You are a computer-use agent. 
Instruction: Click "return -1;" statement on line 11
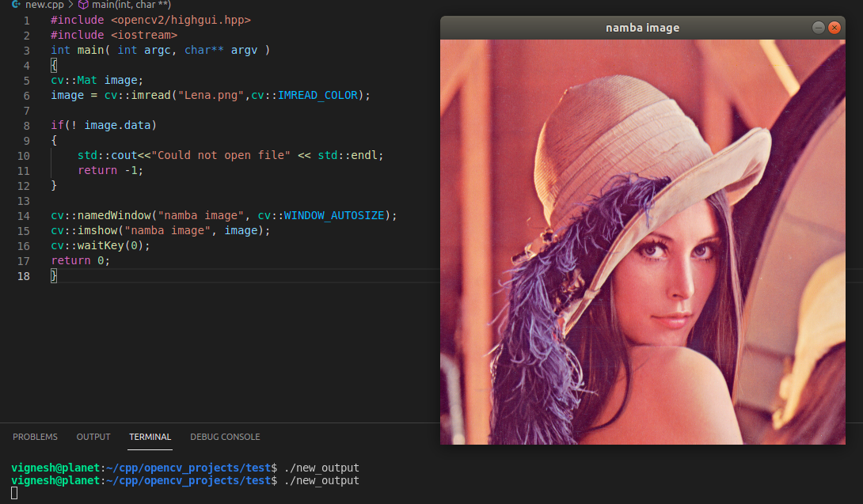(111, 170)
